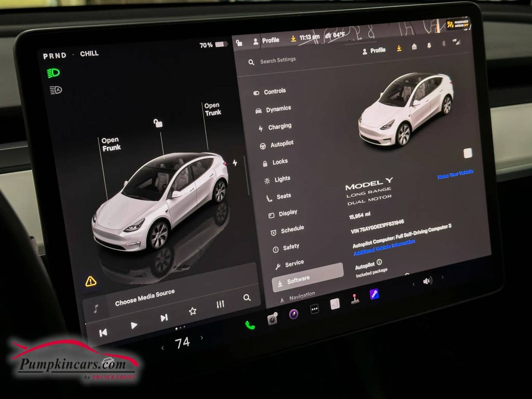The width and height of the screenshot is (532, 399).
Task: Open the charge port via lightning icon
Action: [235, 163]
